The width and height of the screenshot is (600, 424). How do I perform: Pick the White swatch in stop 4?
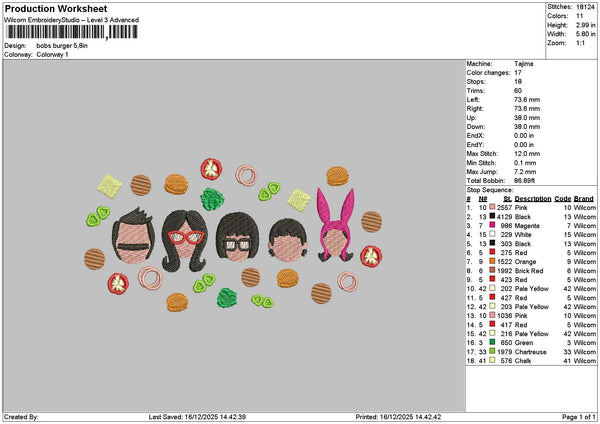[492, 234]
